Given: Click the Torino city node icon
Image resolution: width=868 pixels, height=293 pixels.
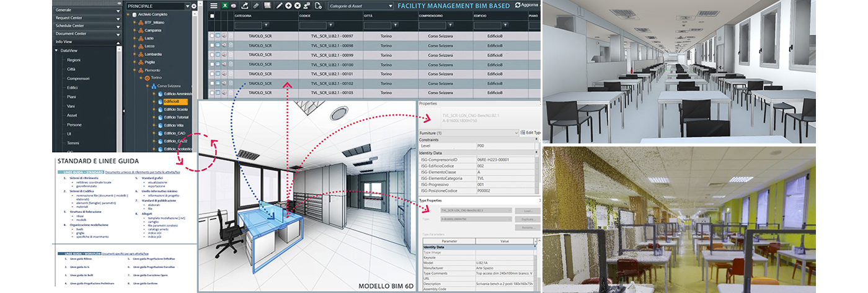Looking at the screenshot, I should pos(147,78).
